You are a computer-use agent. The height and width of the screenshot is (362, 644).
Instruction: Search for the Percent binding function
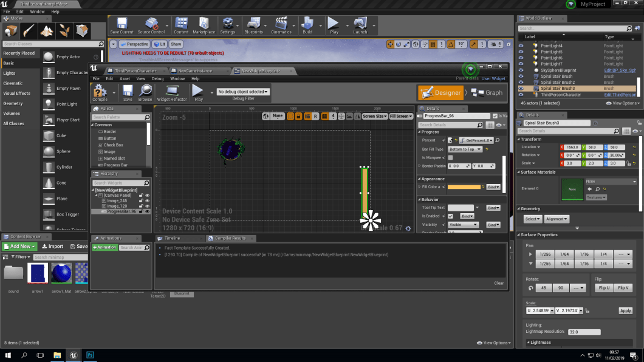click(x=498, y=140)
